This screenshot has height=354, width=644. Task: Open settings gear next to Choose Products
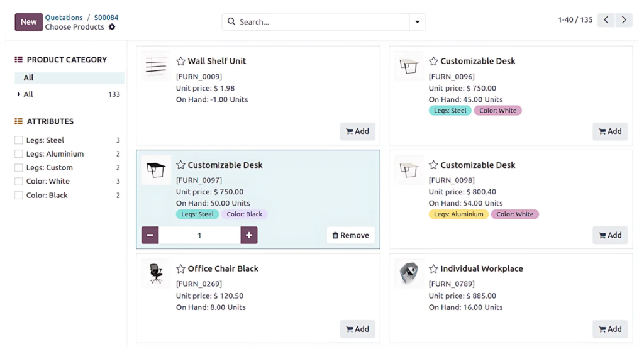pos(112,27)
